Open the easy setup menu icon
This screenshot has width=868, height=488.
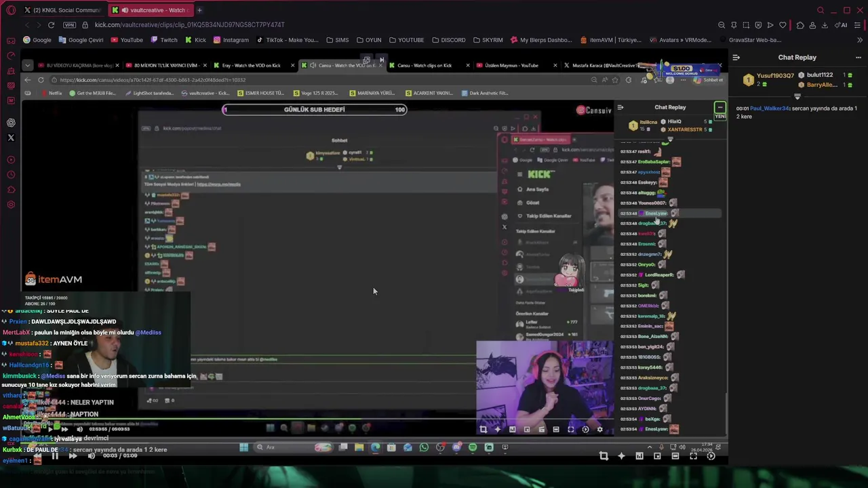pos(858,25)
